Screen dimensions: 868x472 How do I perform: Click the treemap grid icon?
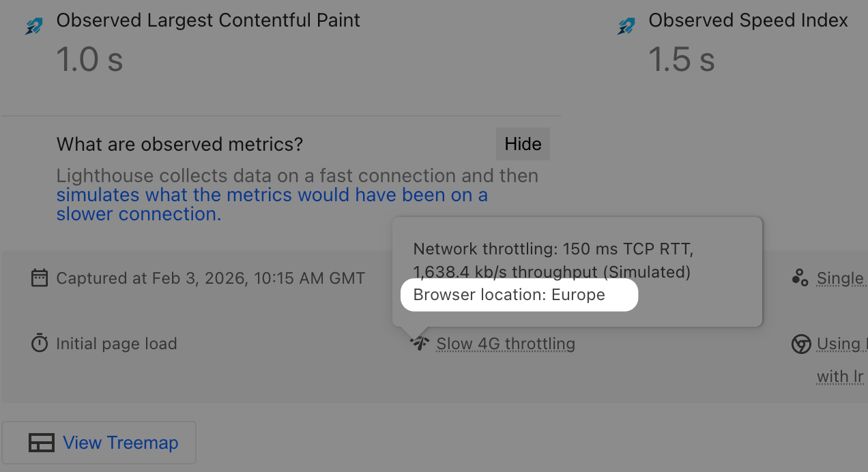coord(42,443)
